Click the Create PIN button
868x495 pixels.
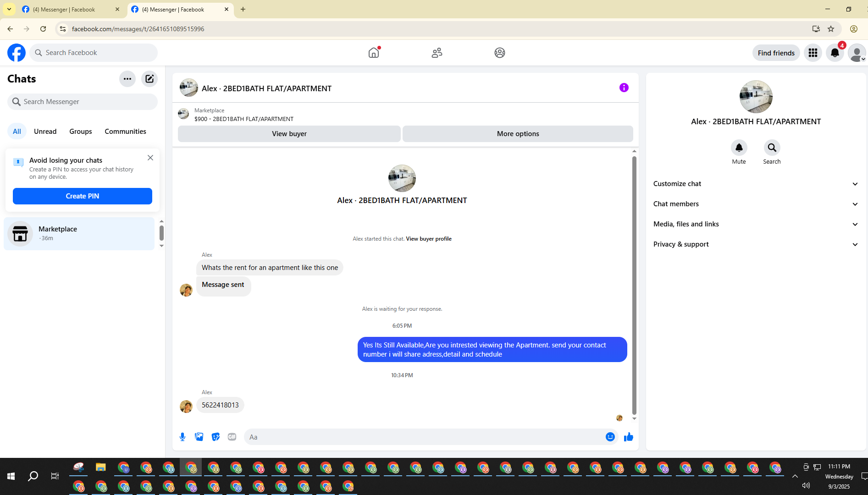83,196
